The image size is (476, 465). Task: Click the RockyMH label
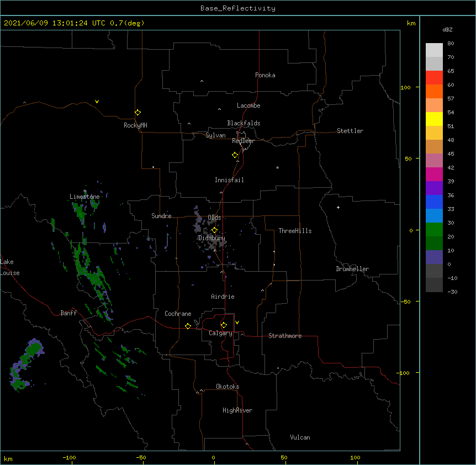pyautogui.click(x=135, y=125)
